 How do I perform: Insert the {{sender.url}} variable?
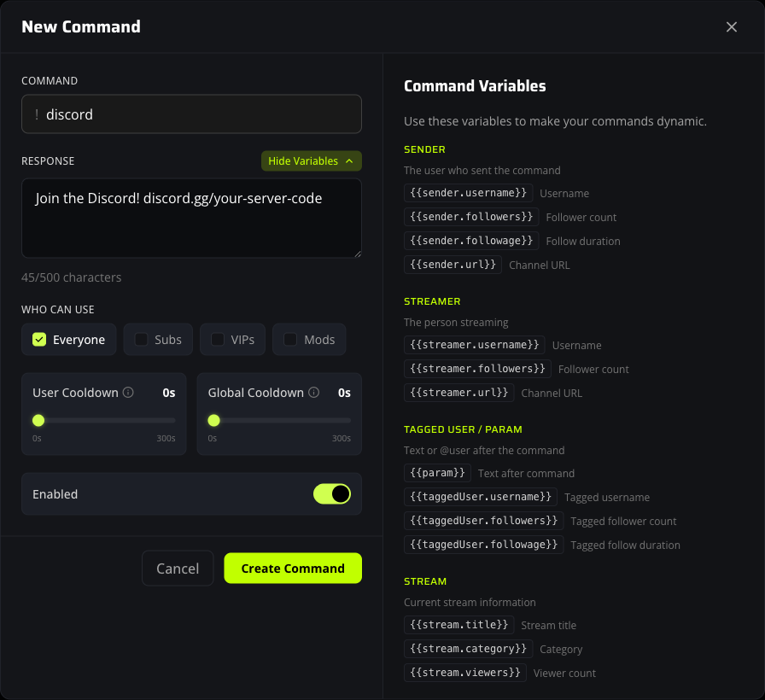tap(453, 265)
